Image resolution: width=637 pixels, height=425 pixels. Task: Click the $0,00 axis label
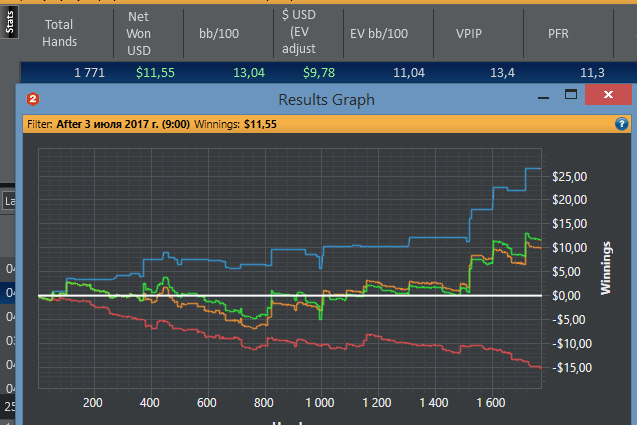coord(566,296)
